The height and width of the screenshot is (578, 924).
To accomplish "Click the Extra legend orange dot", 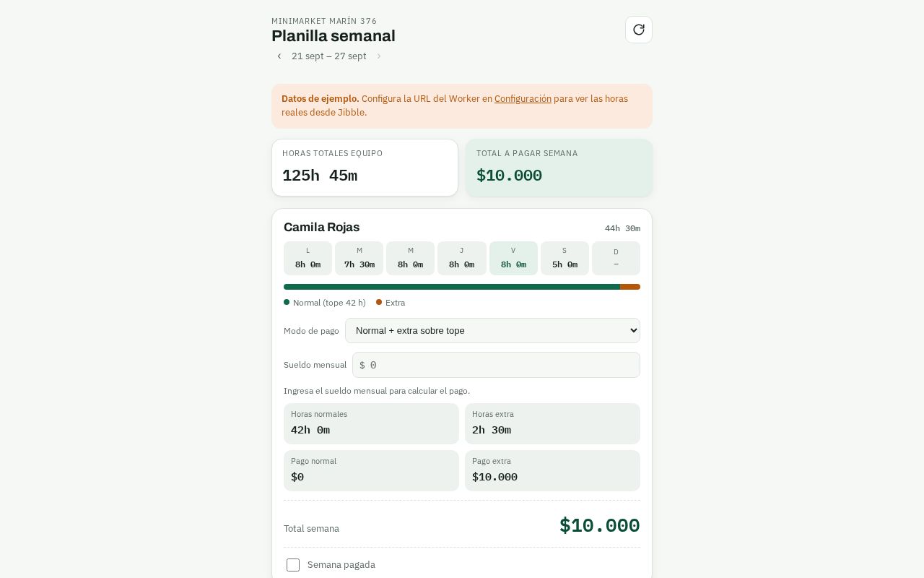I will pos(379,302).
